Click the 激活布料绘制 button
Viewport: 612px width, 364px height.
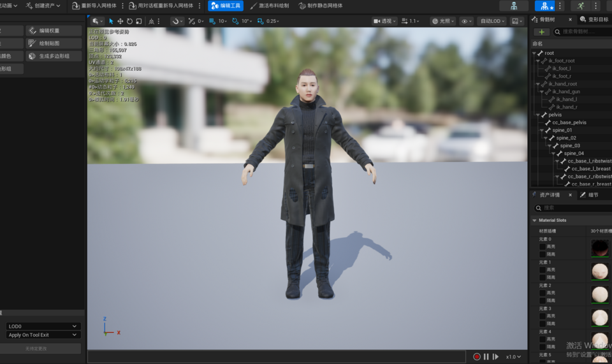269,6
